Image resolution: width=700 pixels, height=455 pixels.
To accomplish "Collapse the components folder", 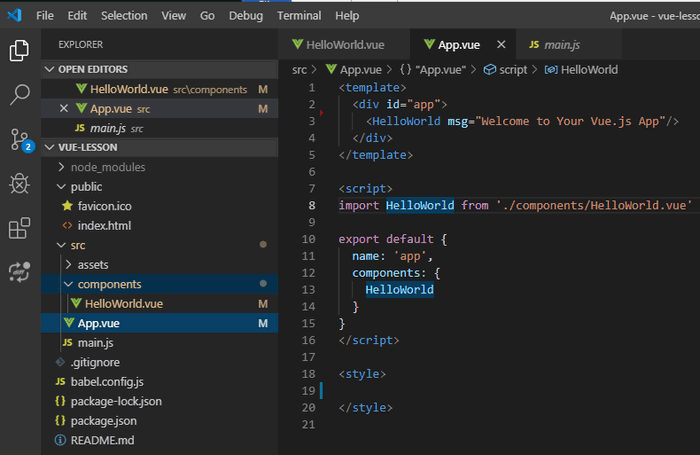I will (68, 284).
